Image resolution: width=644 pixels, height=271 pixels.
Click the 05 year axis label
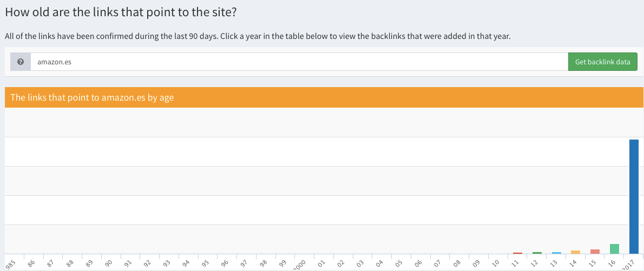coord(399,263)
